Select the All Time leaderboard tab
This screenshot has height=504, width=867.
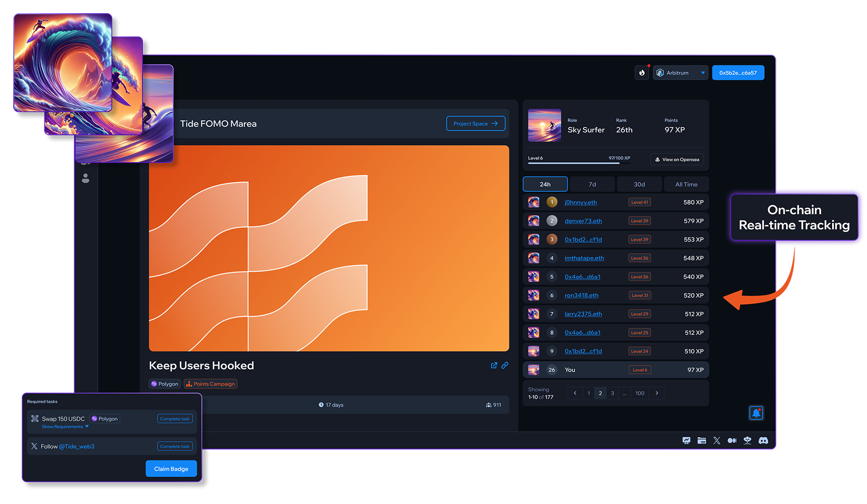(x=686, y=184)
